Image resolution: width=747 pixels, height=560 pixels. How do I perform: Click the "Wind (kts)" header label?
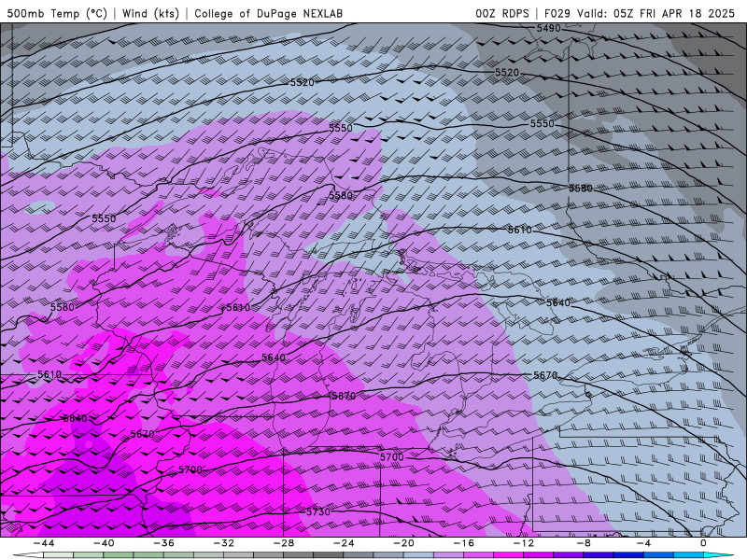pyautogui.click(x=150, y=13)
